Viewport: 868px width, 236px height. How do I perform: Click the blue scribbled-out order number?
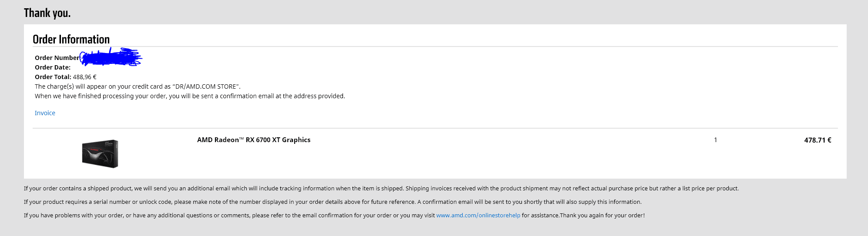[111, 57]
